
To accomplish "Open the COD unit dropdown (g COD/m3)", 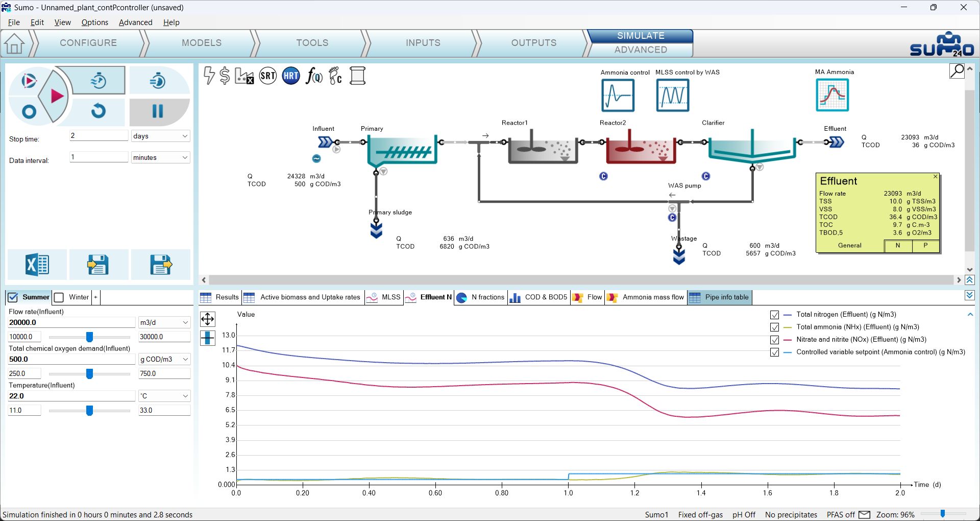I will pos(164,359).
